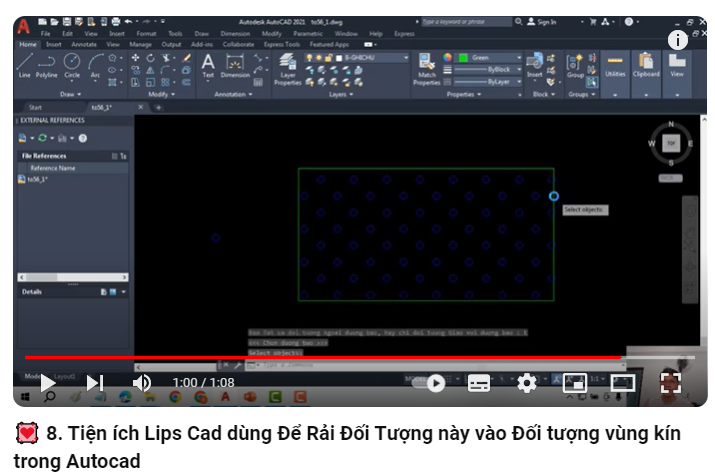Screen dimensions: 715x476
Task: Choose the Move tool in Modify
Action: click(x=135, y=58)
